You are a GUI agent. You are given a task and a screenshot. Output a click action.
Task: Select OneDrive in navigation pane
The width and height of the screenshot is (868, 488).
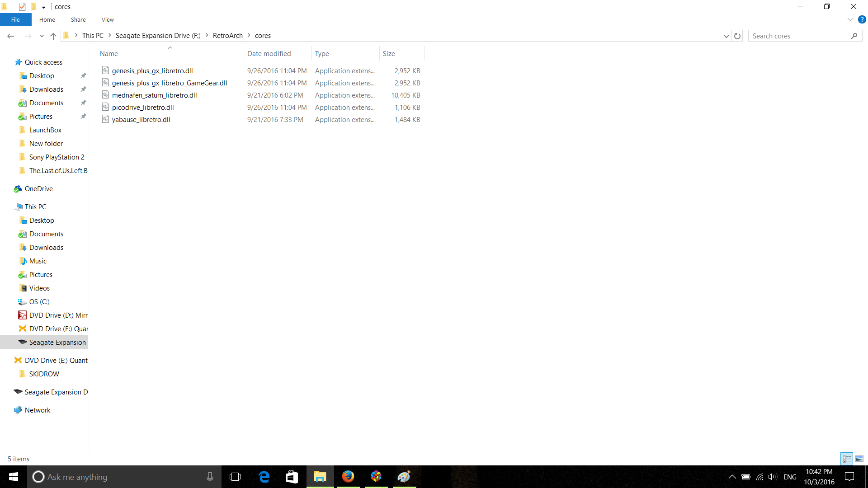point(38,188)
